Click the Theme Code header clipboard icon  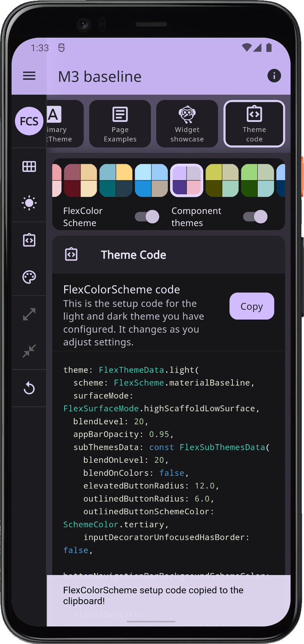(x=71, y=255)
